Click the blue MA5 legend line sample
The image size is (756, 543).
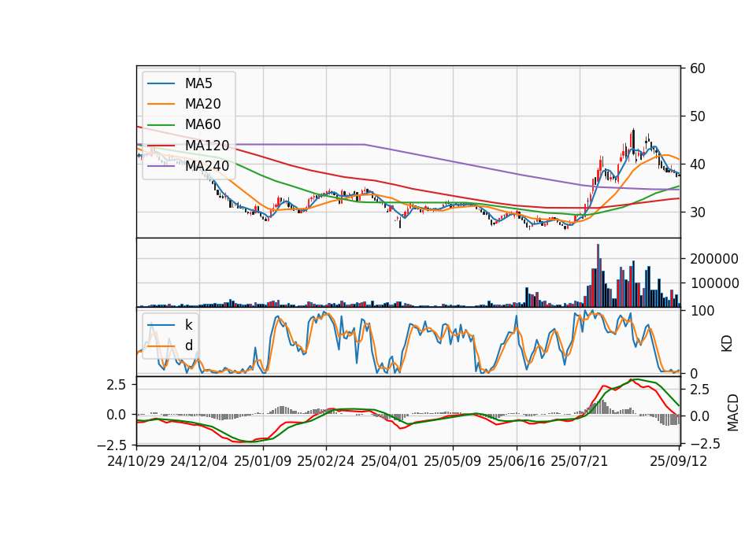(x=161, y=83)
